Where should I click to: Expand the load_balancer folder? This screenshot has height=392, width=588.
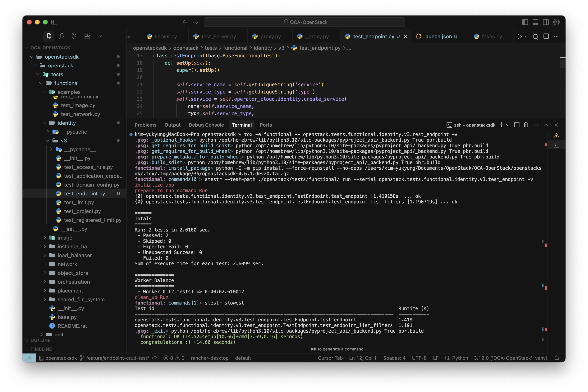coord(75,255)
